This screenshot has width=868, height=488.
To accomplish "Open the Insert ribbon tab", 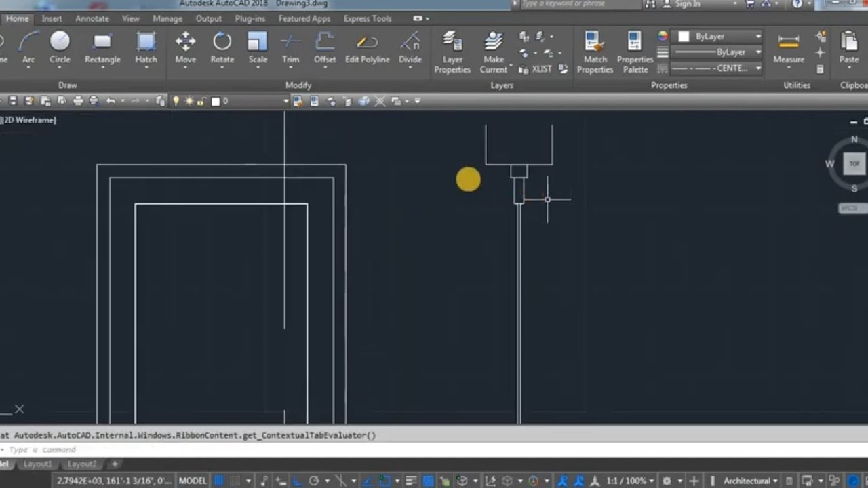I will 52,18.
